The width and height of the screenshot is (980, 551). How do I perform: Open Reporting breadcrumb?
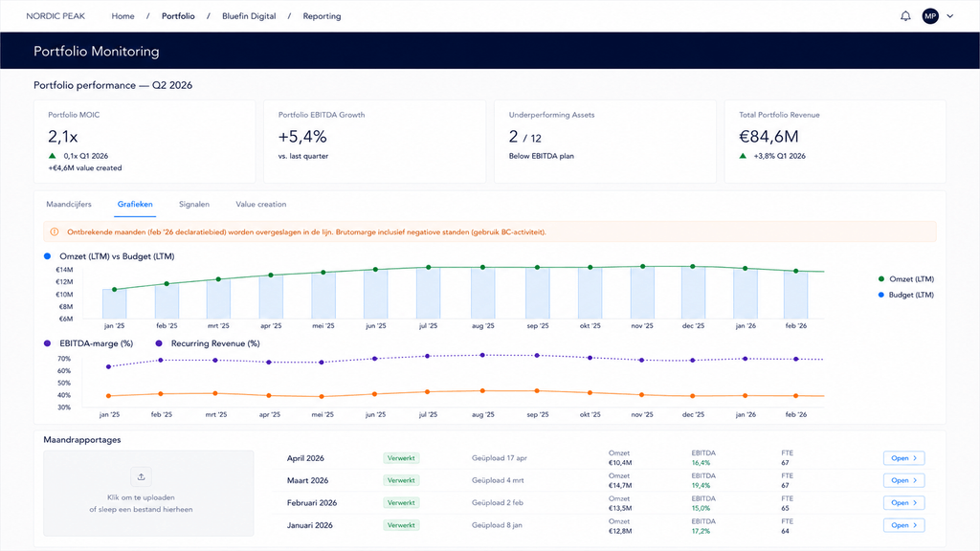tap(322, 16)
